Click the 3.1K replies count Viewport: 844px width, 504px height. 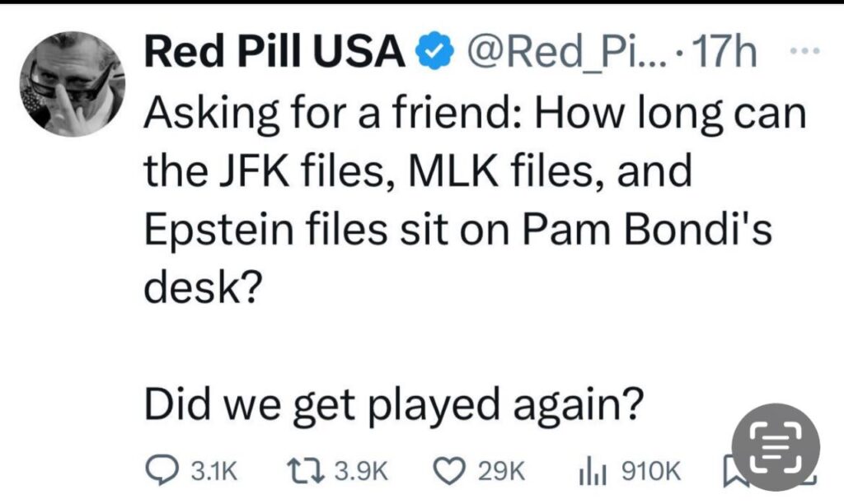(x=213, y=471)
